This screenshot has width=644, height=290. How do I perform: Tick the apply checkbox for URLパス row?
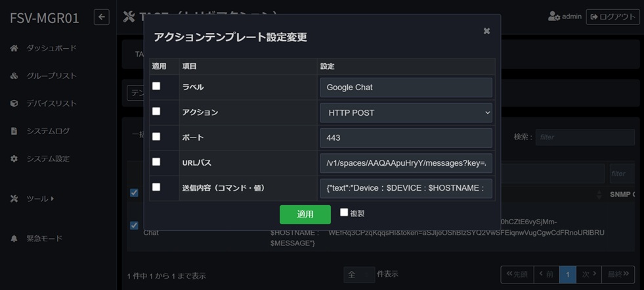click(156, 162)
